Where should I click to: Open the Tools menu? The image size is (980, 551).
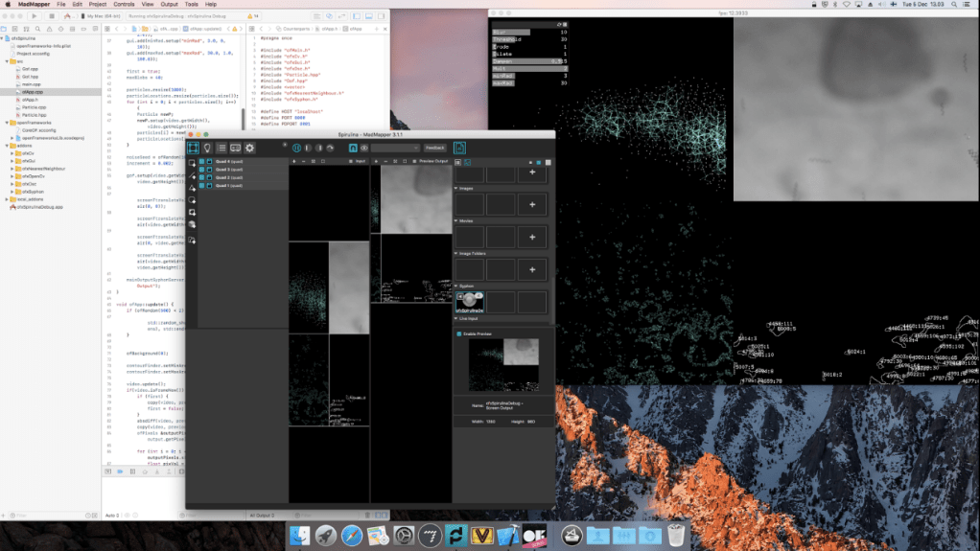click(x=191, y=5)
